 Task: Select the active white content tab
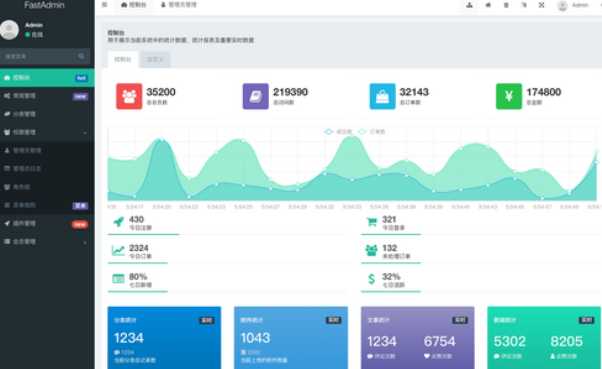point(123,59)
